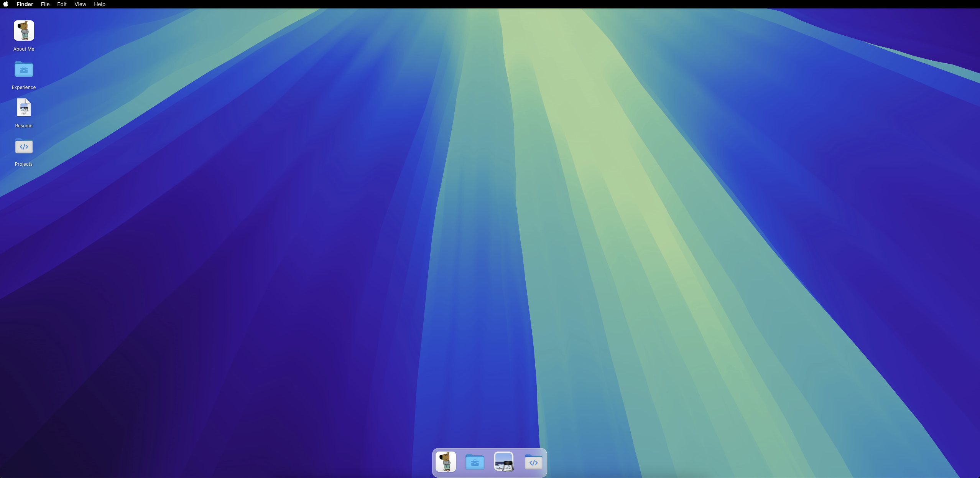Viewport: 980px width, 478px height.
Task: Open the Projects code folder on desktop
Action: (24, 146)
